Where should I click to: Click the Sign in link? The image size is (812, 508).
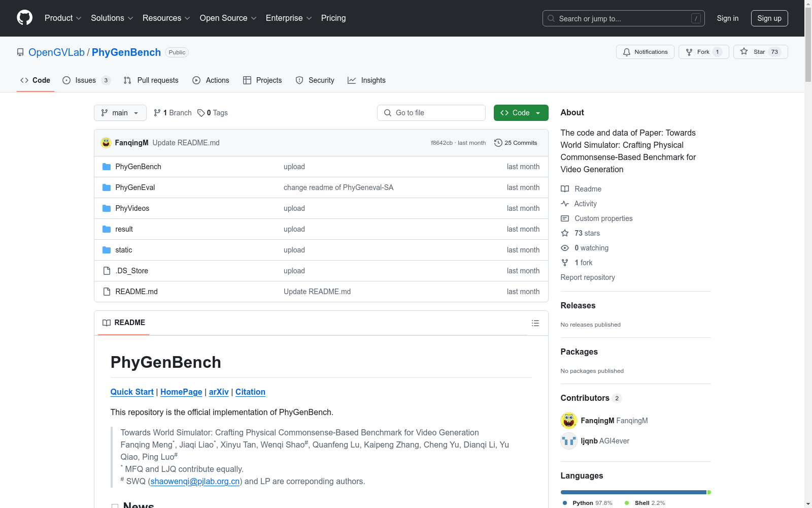pyautogui.click(x=728, y=18)
